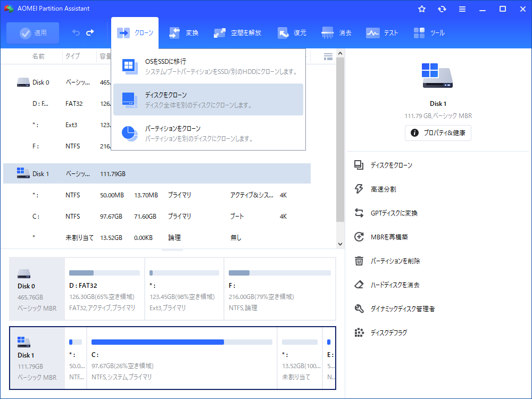
Task: Click the MBRを再構築 link text
Action: (x=389, y=237)
